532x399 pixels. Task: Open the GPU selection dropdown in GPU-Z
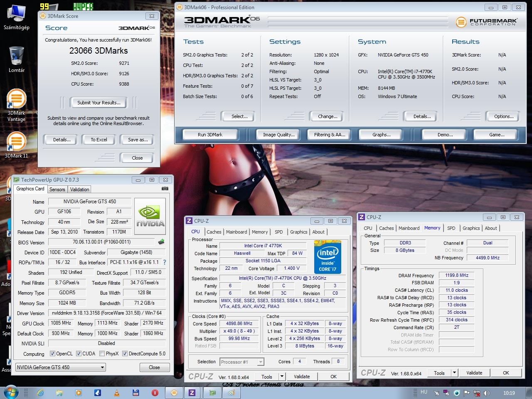61,367
